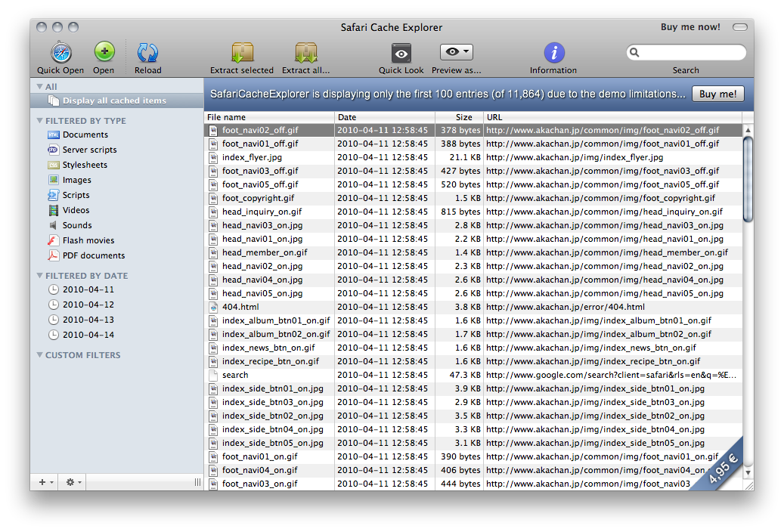Click the green Open plus icon
784x532 pixels.
tap(104, 51)
